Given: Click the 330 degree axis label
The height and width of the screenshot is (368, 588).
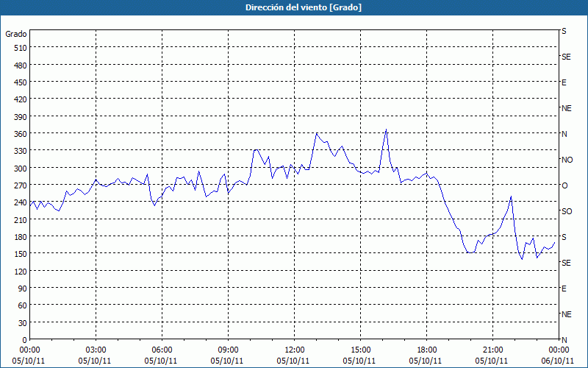Looking at the screenshot, I should click(21, 151).
